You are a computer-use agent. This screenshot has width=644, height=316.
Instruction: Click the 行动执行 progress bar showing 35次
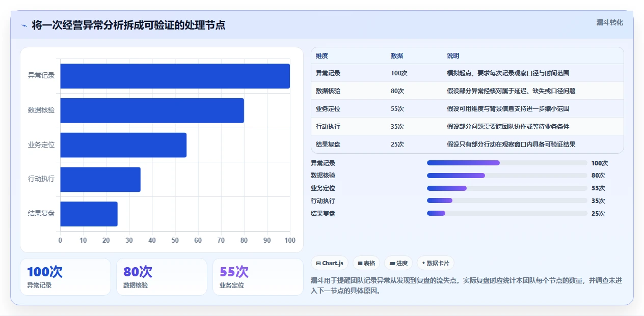(x=507, y=200)
